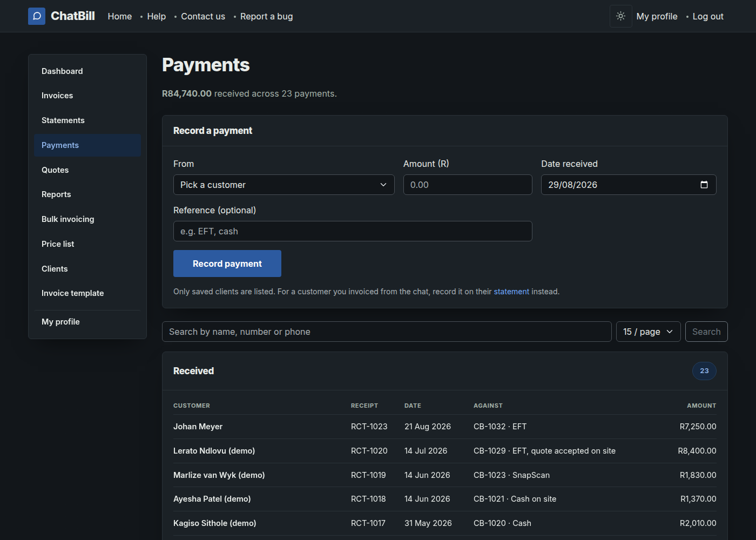Click the Ayesha Patel (demo) customer name

tap(212, 499)
